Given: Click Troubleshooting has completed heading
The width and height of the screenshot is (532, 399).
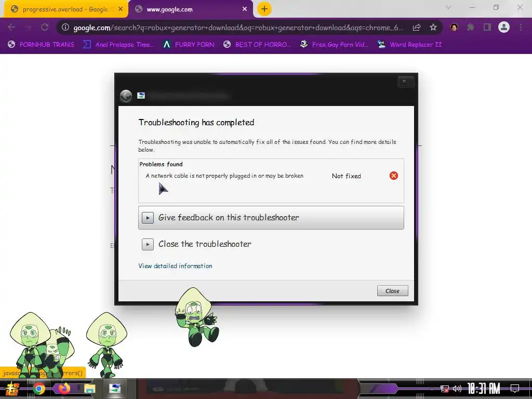Looking at the screenshot, I should pyautogui.click(x=196, y=123).
